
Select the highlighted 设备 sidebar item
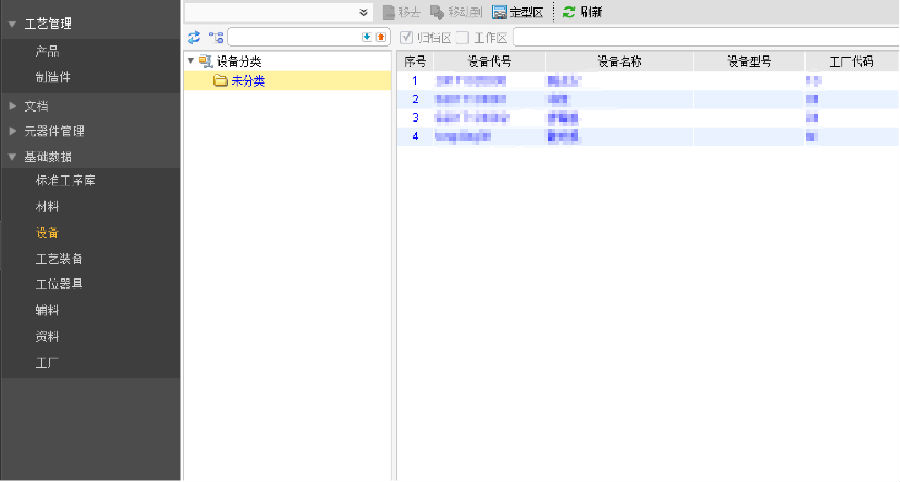47,233
